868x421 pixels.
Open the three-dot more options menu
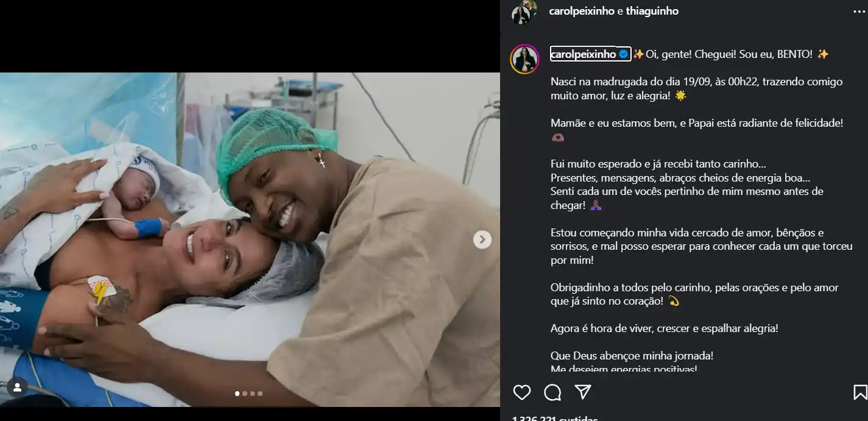[x=859, y=12]
